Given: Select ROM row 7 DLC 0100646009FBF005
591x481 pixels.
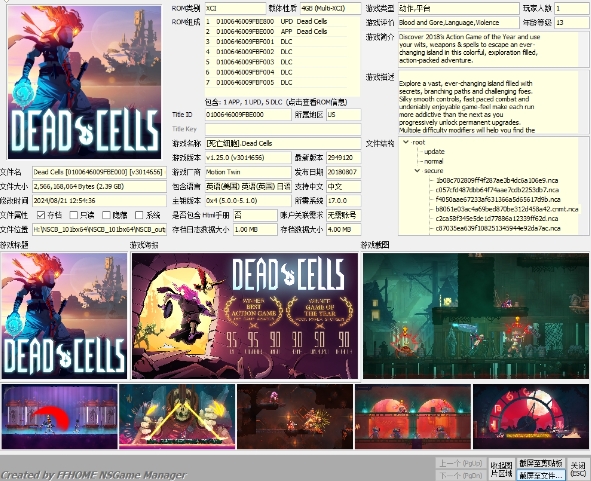Looking at the screenshot, I should [276, 82].
